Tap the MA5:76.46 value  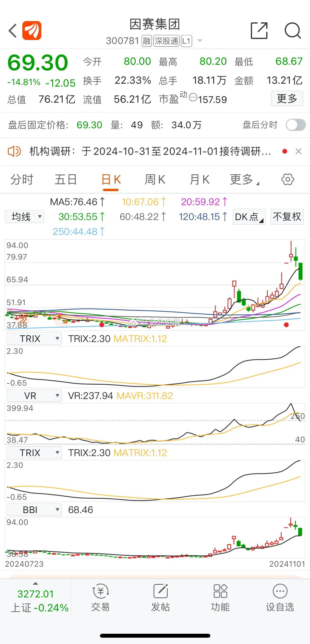(78, 202)
